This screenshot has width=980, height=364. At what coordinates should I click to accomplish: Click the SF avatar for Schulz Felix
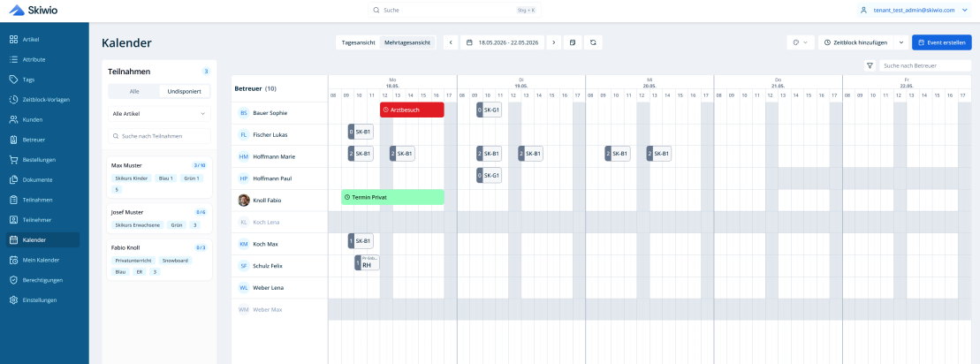244,266
